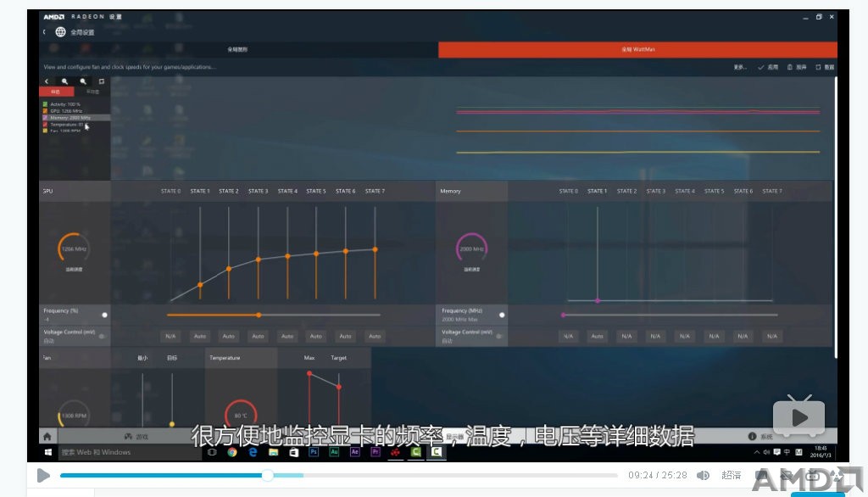Click the first magnifier zoom icon
Viewport: 868px width, 497px height.
point(64,81)
